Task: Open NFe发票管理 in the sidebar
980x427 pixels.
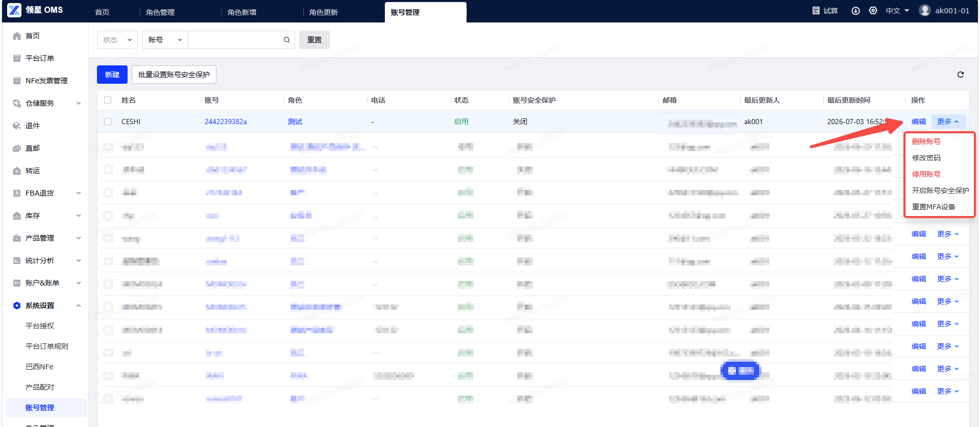Action: (46, 81)
